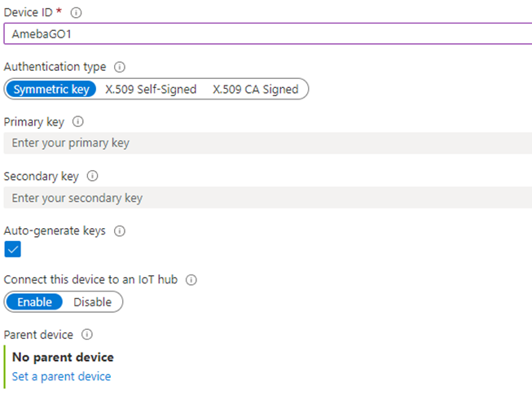Uncheck the Auto-generate keys checkbox
Image resolution: width=532 pixels, height=404 pixels.
coord(12,249)
